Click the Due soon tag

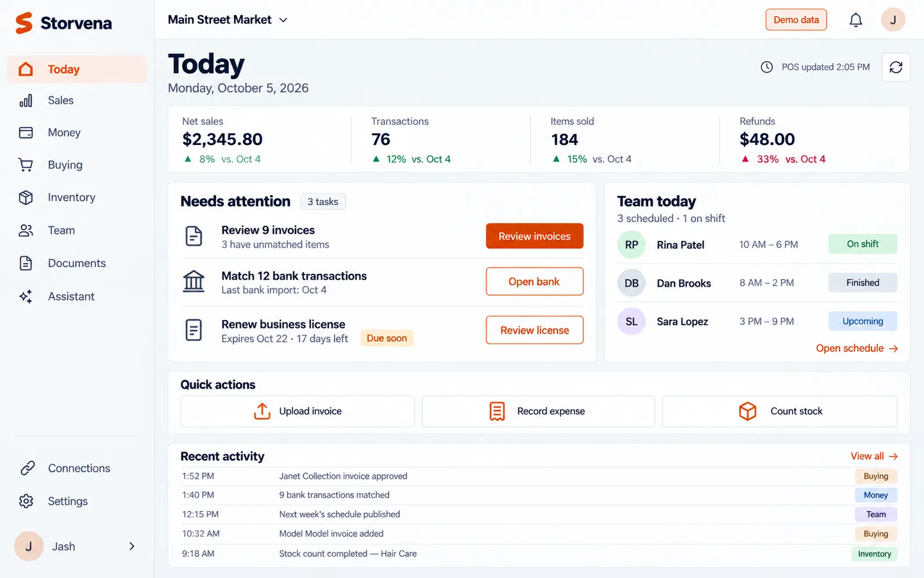pos(387,339)
